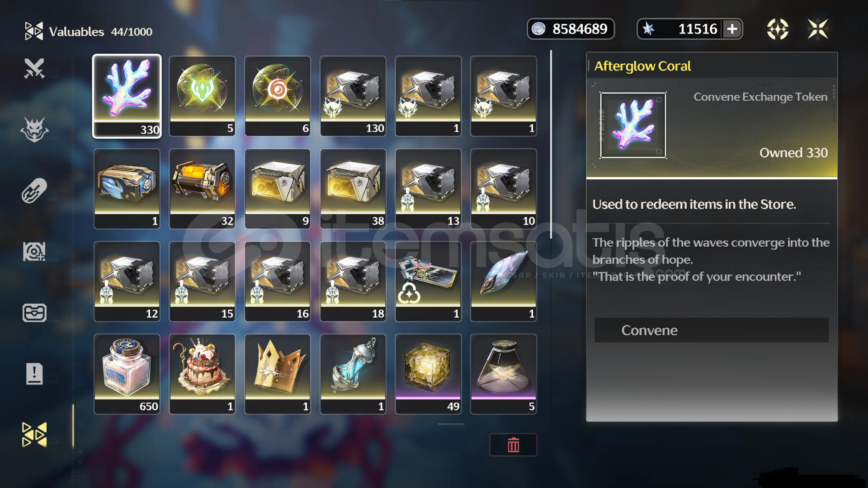
Task: Select the salt jar item with count 650
Action: 127,374
